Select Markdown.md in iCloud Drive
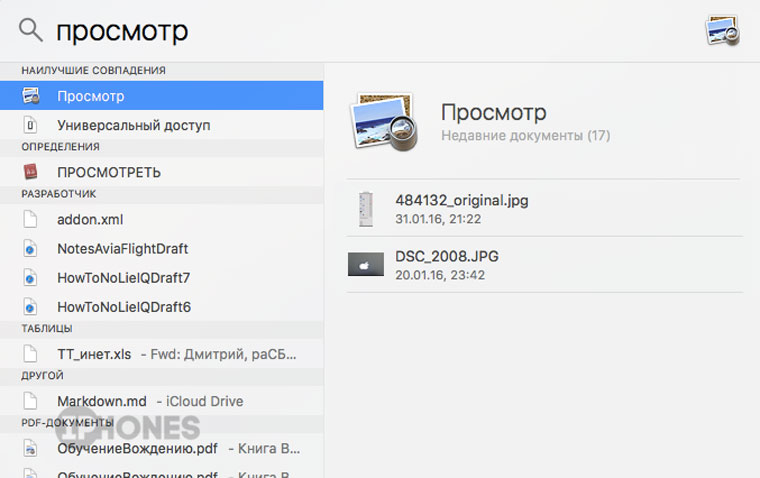The width and height of the screenshot is (760, 478). 161,401
